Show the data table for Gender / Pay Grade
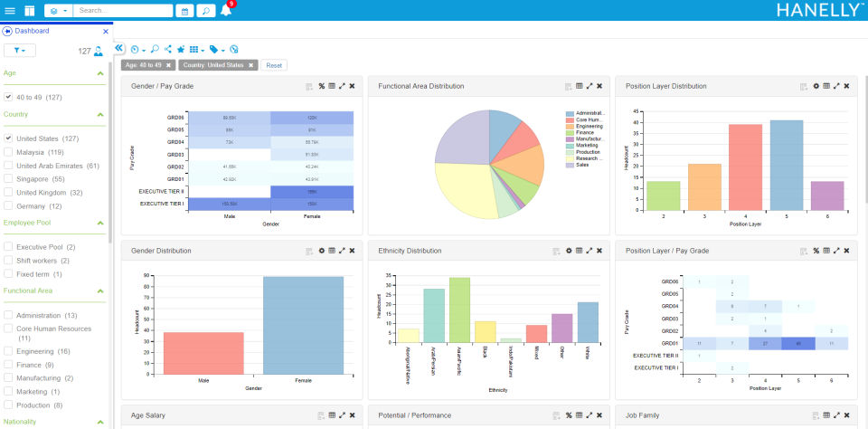The width and height of the screenshot is (868, 429). pos(332,86)
